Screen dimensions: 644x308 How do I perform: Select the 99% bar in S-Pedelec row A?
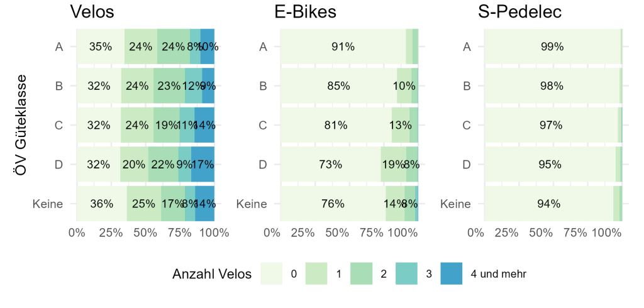coord(552,47)
